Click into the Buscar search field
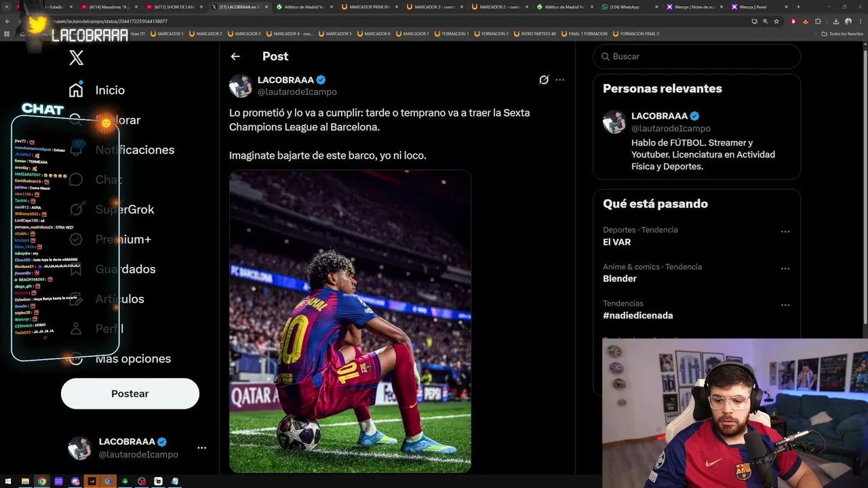Screen dimensions: 868x488 (698, 56)
